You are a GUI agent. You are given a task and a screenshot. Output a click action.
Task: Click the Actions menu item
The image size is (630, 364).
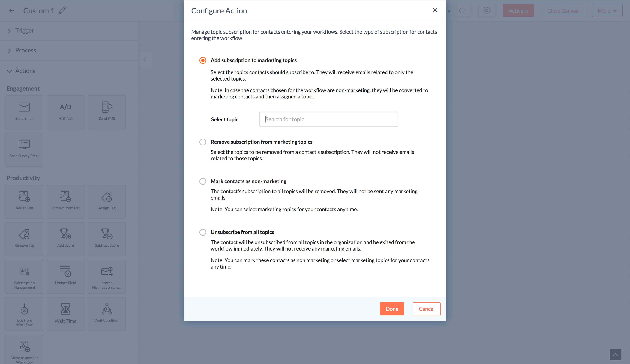click(x=25, y=71)
